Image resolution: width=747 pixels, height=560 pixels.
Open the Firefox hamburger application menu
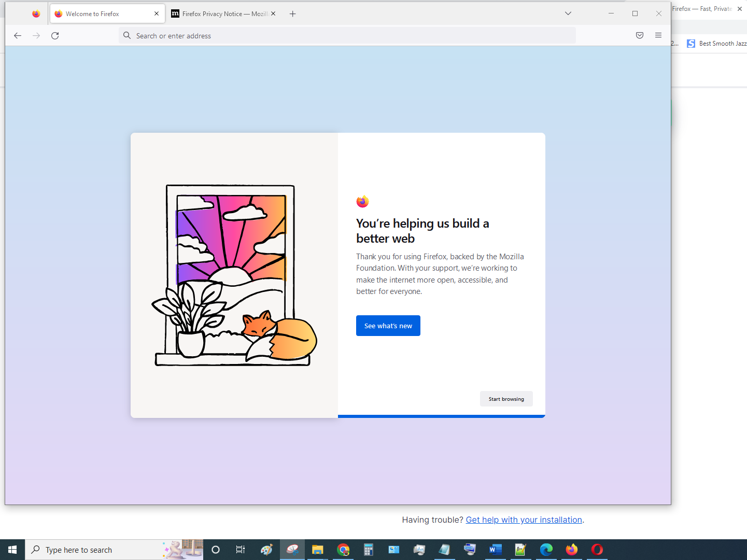(658, 36)
